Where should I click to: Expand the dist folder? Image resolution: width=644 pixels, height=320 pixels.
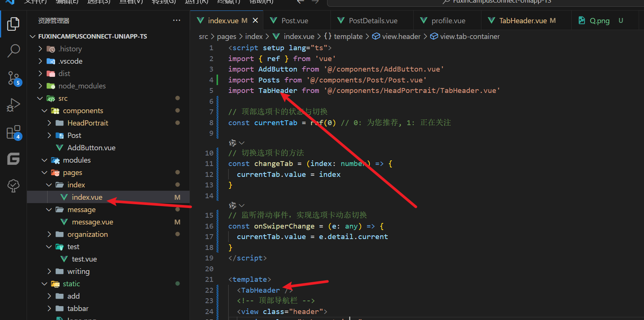[40, 73]
